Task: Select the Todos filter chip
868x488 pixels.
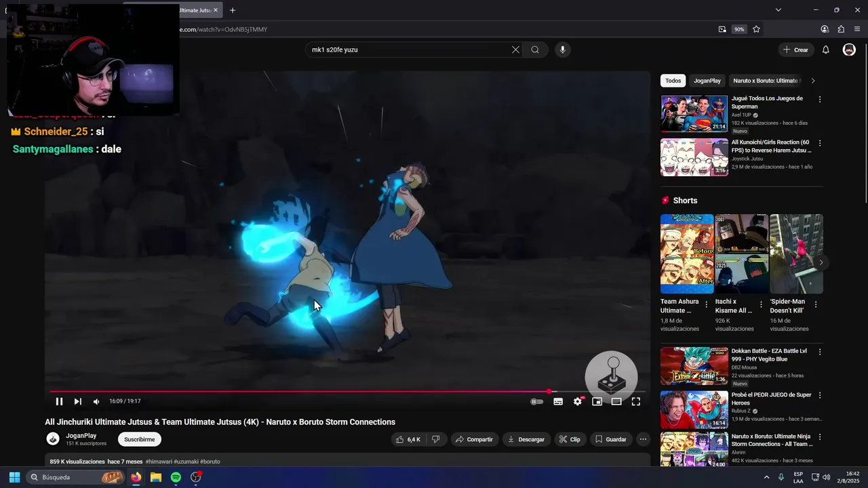Action: pos(673,81)
